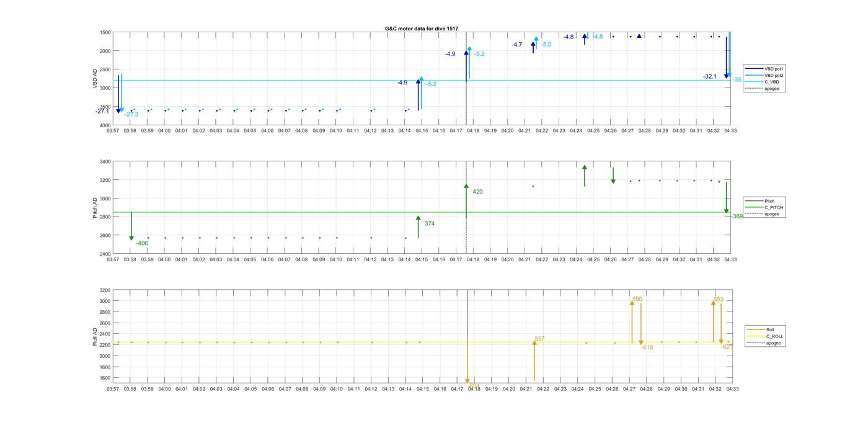The height and width of the screenshot is (430, 868).
Task: Click '04:33' time tick under VBD plot
Action: [730, 131]
